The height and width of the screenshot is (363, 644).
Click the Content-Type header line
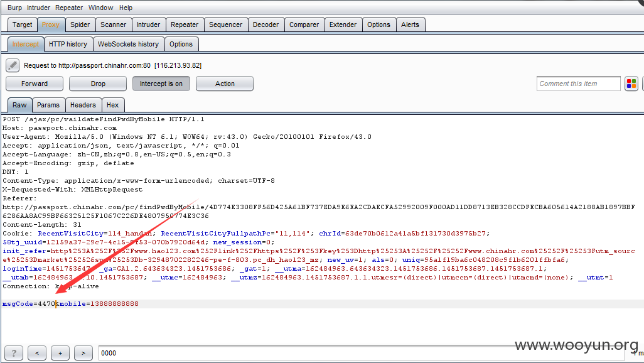[x=139, y=180]
